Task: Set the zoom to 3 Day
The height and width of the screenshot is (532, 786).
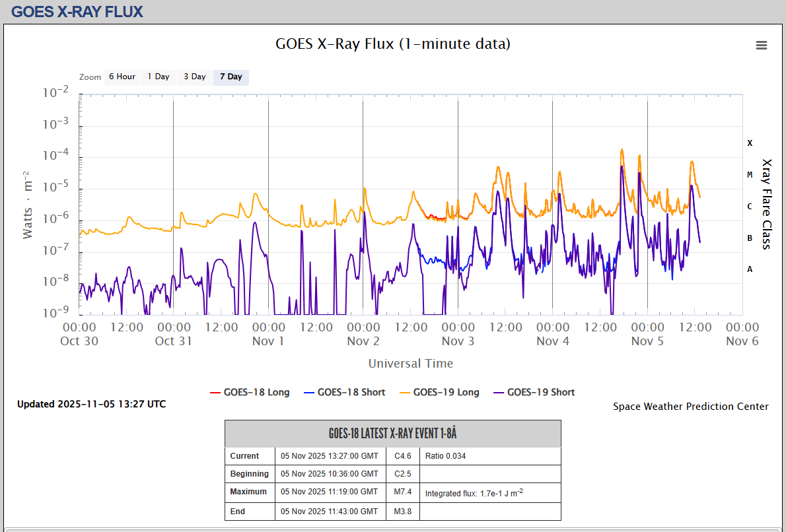Action: pyautogui.click(x=194, y=77)
